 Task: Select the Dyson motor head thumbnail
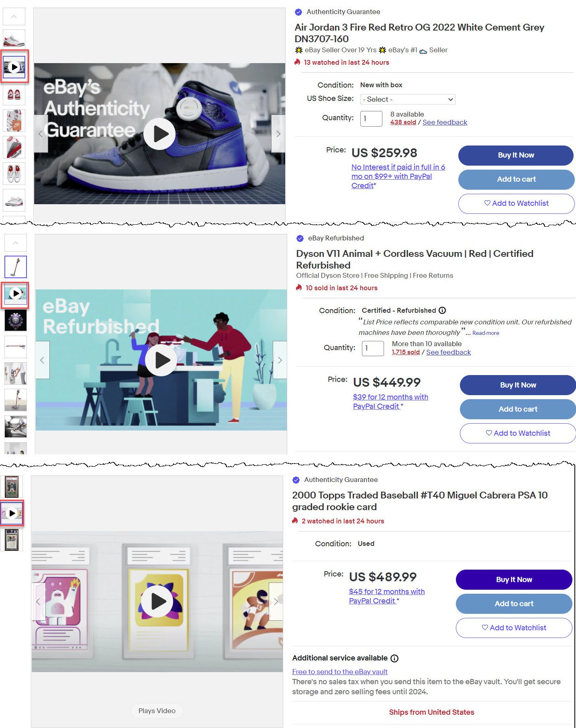click(x=16, y=320)
